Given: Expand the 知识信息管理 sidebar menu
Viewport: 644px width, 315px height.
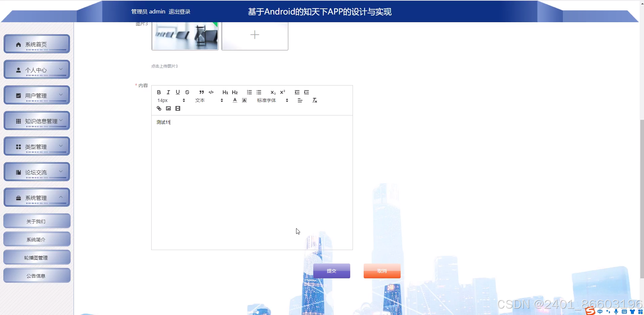Looking at the screenshot, I should tap(37, 121).
